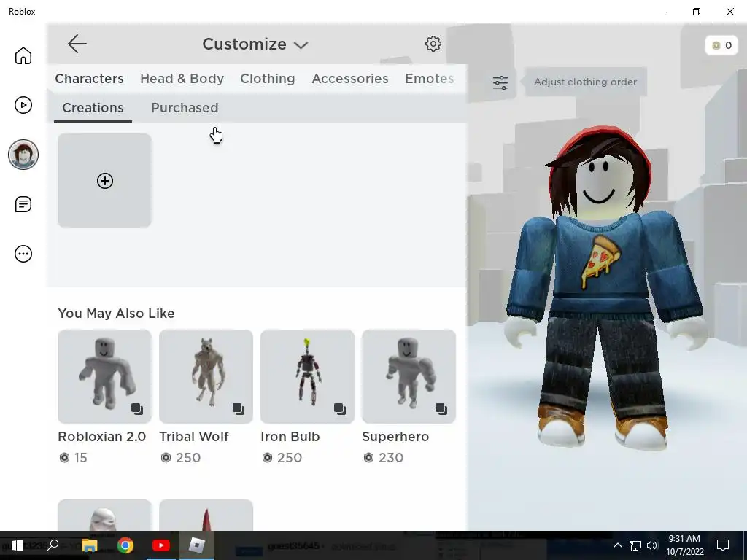Open the network tray icon
Image resolution: width=747 pixels, height=560 pixels.
click(x=635, y=545)
